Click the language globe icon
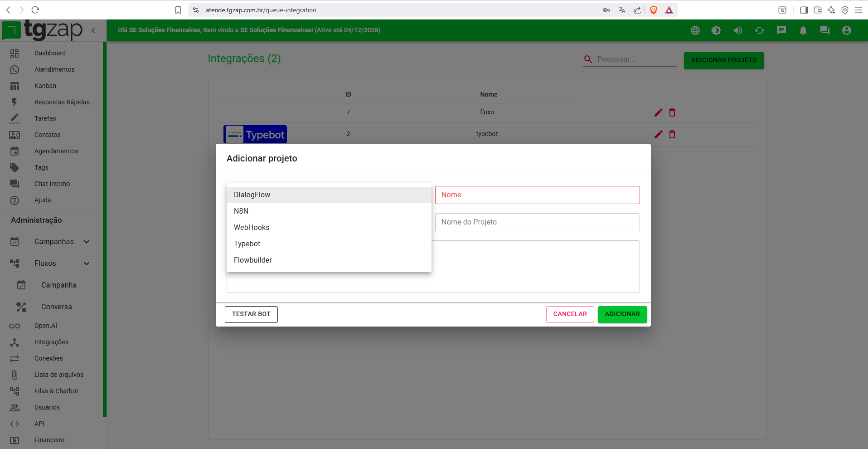This screenshot has height=449, width=868. [695, 30]
